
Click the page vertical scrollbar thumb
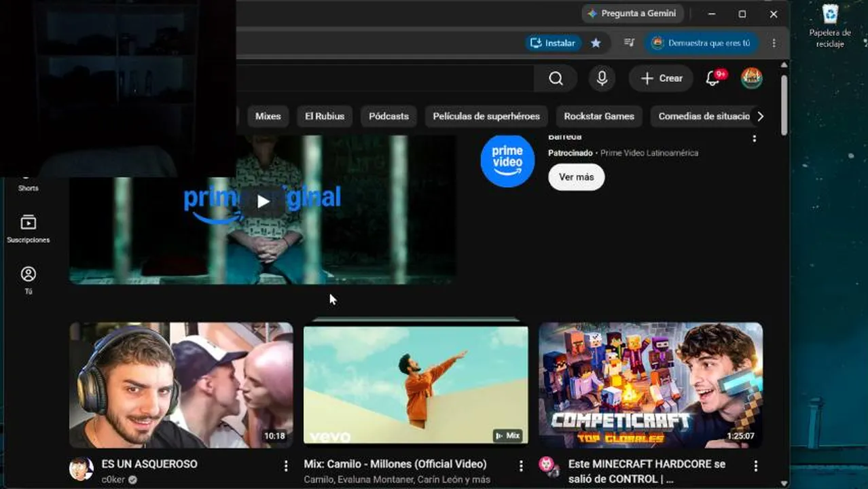pyautogui.click(x=784, y=105)
